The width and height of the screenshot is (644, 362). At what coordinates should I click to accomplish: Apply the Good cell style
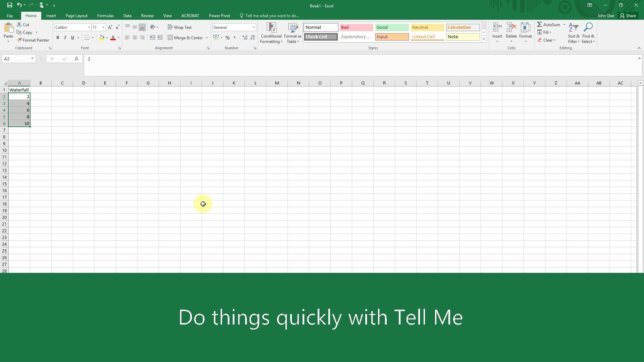click(392, 27)
